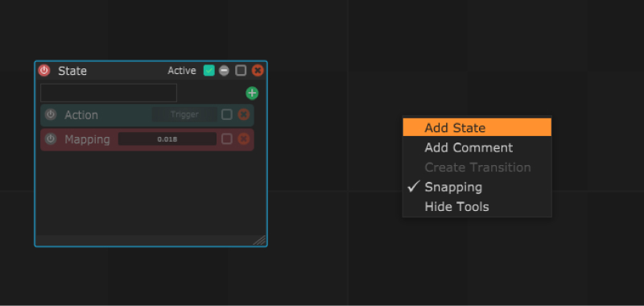
Task: Tick the empty square in State header
Action: [241, 71]
